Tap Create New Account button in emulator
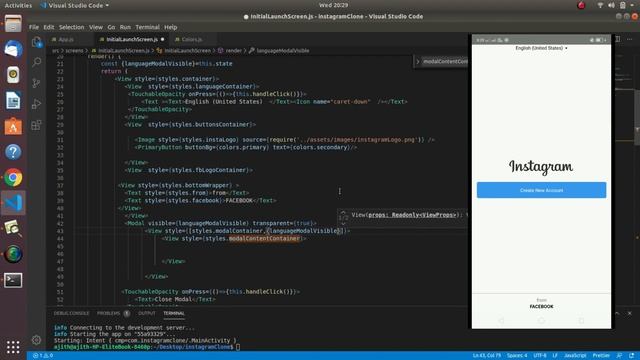The image size is (640, 360). pos(541,190)
